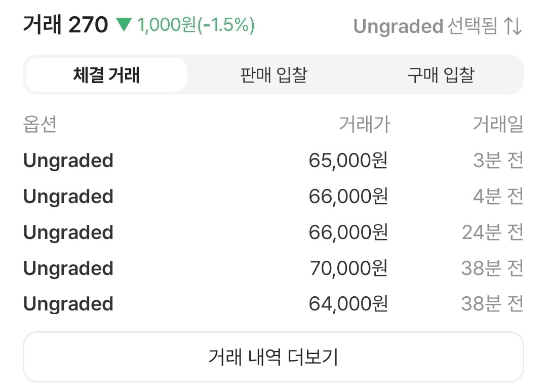Click the 옵션 column header
The image size is (547, 392).
point(40,124)
